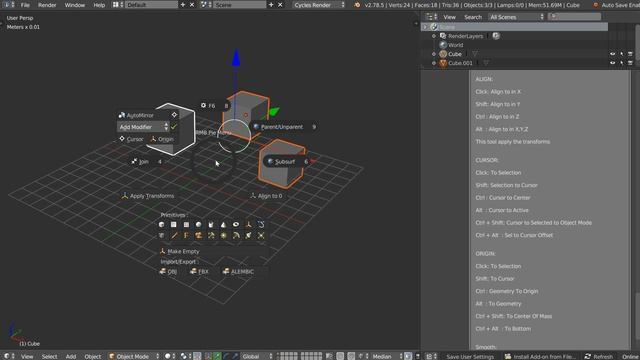This screenshot has width=640, height=360.
Task: Click the empty axes icon in Primitives
Action: click(x=248, y=224)
